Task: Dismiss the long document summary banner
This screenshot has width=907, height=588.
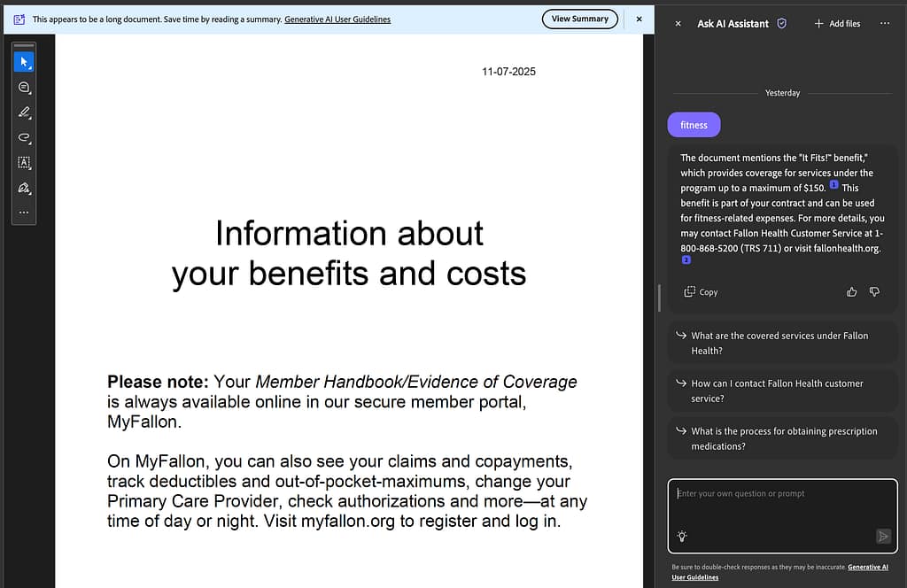Action: pyautogui.click(x=639, y=19)
